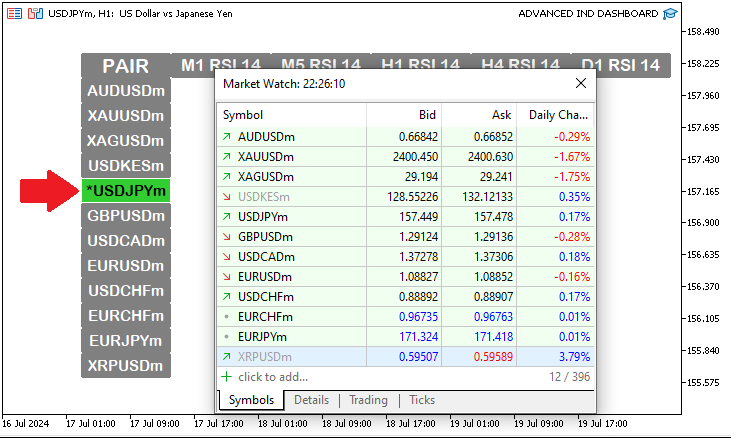Sort Market Watch by Bid column header
This screenshot has width=731, height=438.
[404, 115]
